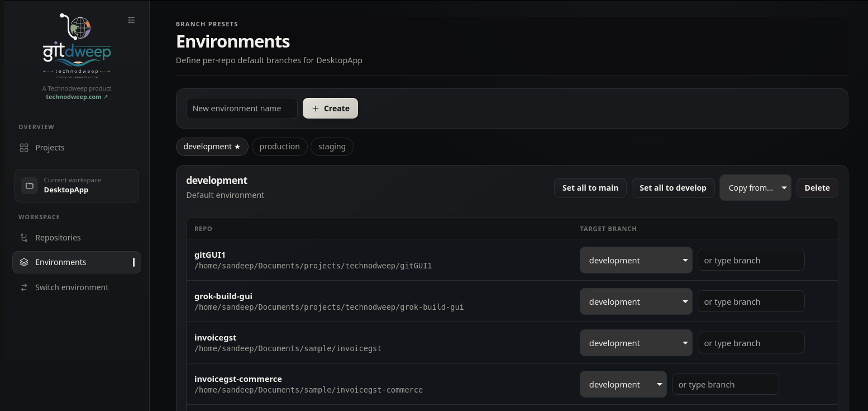The width and height of the screenshot is (868, 411).
Task: Click the gitGUI1 repo name
Action: coord(210,255)
